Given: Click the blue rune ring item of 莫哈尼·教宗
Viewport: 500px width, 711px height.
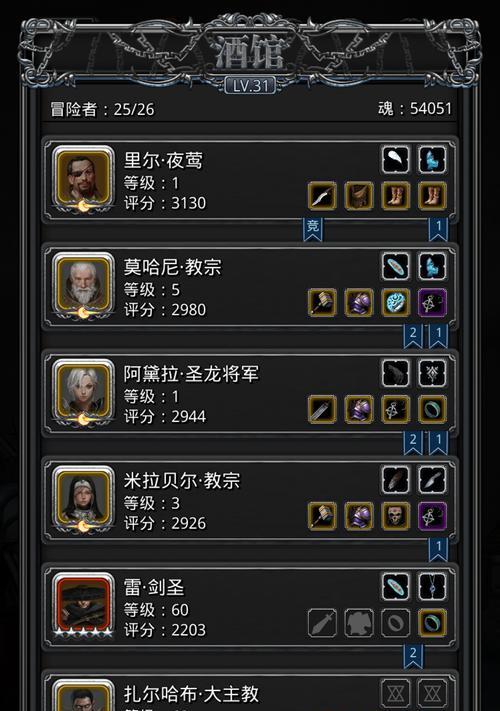Looking at the screenshot, I should 395,302.
